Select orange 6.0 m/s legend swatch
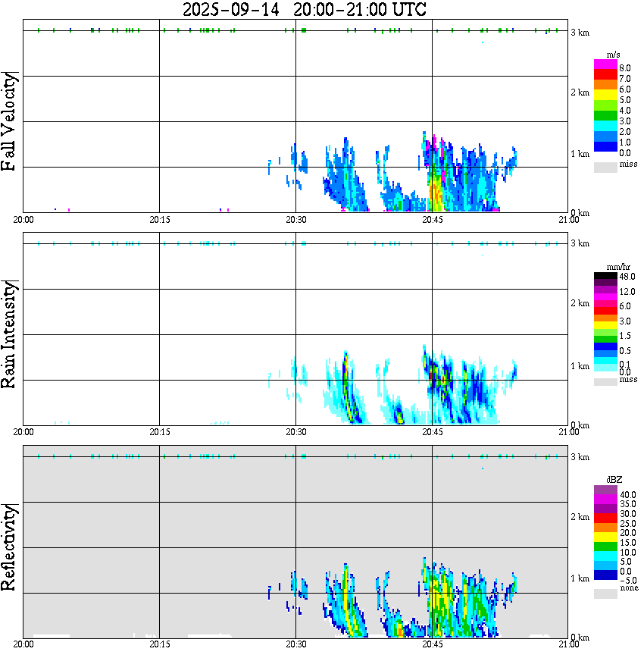This screenshot has width=644, height=658. [x=605, y=85]
